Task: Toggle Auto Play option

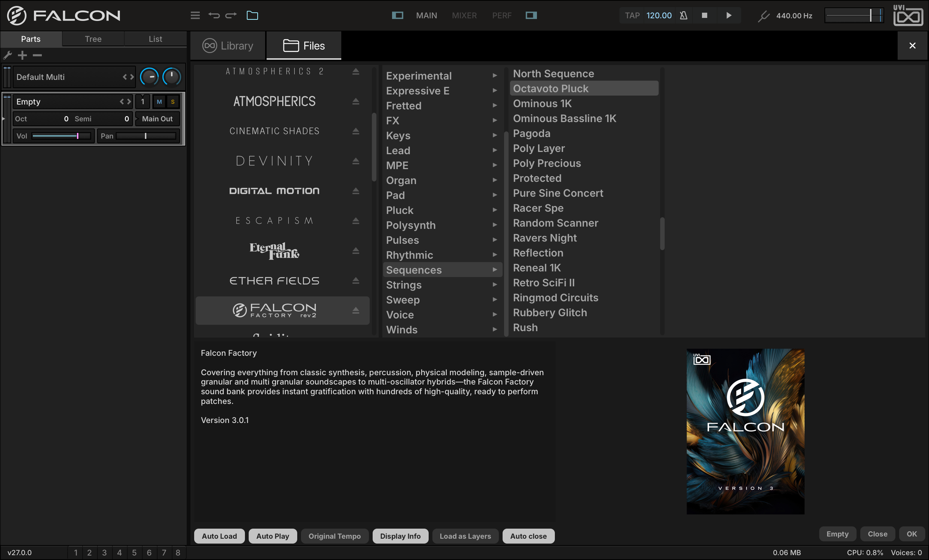Action: pyautogui.click(x=273, y=536)
